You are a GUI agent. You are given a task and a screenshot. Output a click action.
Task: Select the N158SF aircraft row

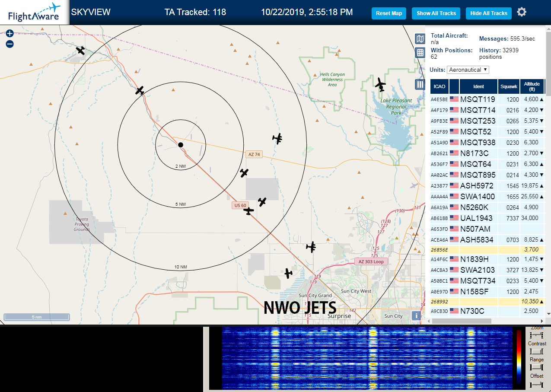pos(487,292)
